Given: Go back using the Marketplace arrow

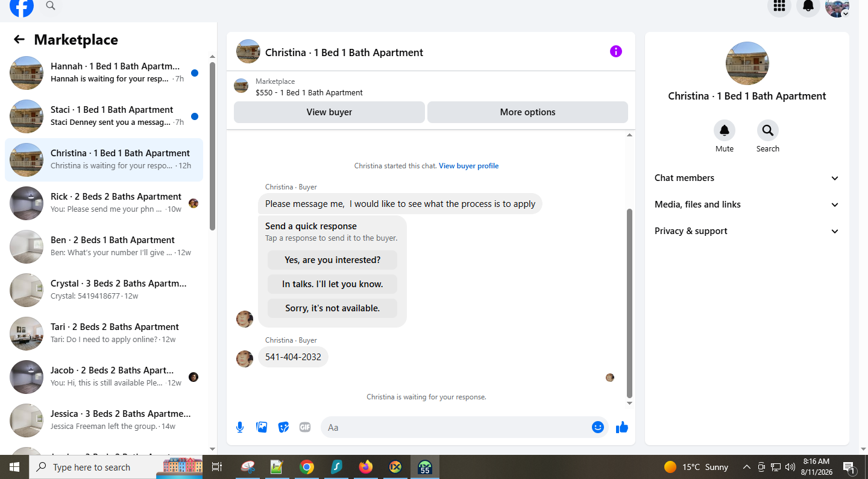Looking at the screenshot, I should point(19,40).
